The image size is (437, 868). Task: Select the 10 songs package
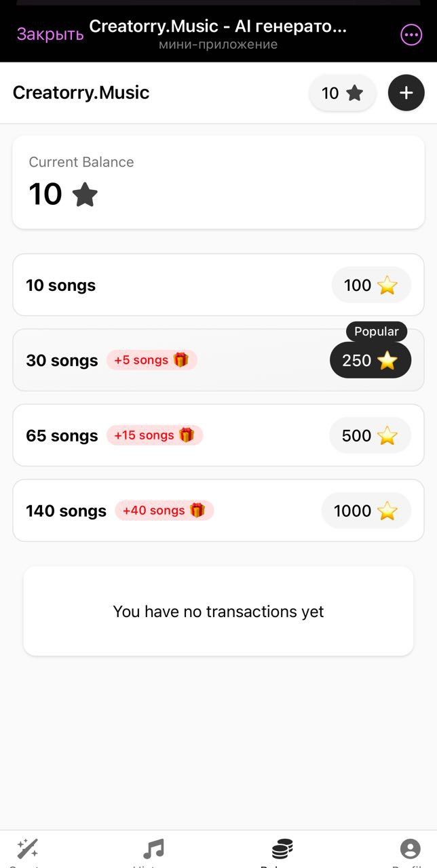coord(218,285)
